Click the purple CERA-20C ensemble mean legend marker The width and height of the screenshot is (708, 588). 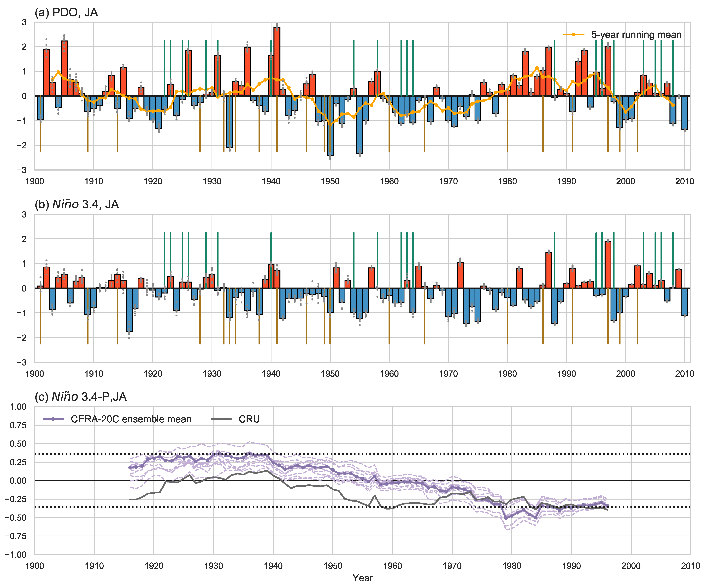pyautogui.click(x=53, y=419)
